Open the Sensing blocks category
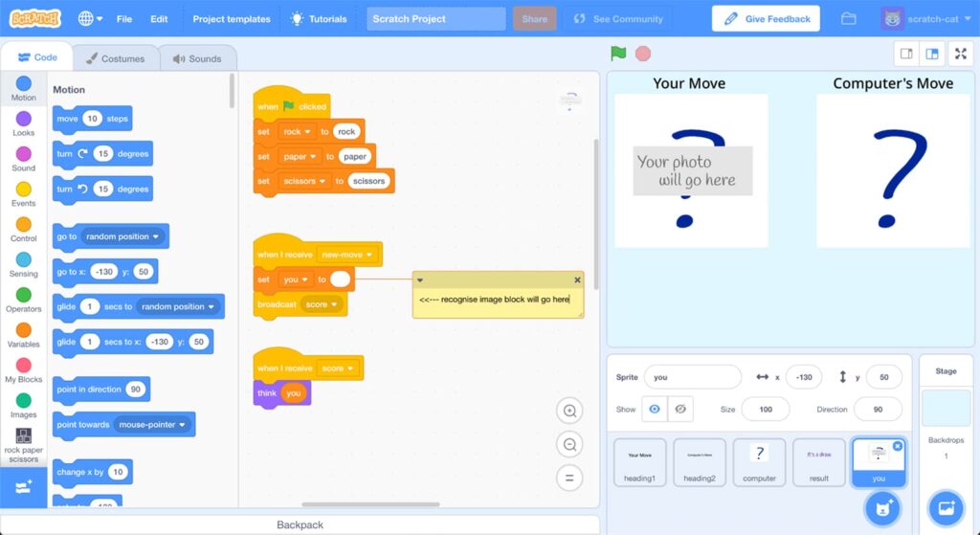This screenshot has width=980, height=535. 23,264
